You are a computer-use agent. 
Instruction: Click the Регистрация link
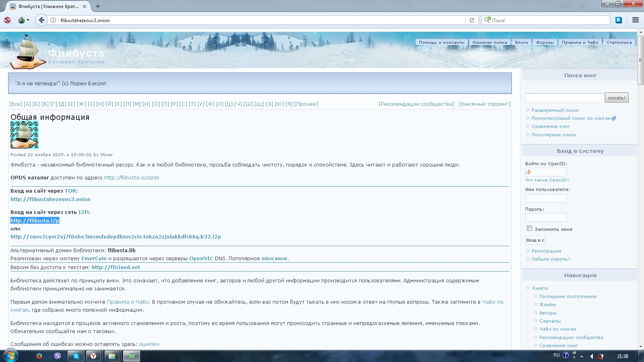tap(546, 251)
